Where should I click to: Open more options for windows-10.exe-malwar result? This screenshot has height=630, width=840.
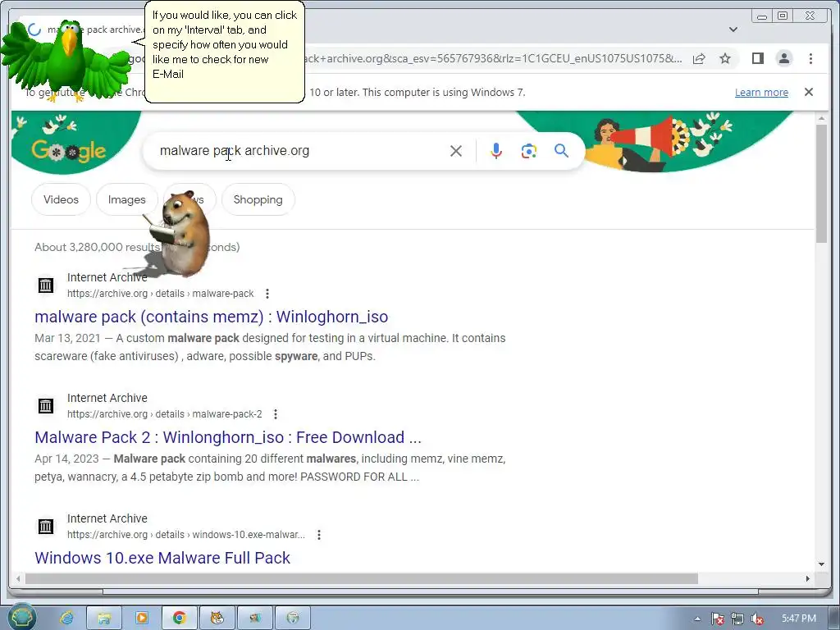[x=319, y=535]
